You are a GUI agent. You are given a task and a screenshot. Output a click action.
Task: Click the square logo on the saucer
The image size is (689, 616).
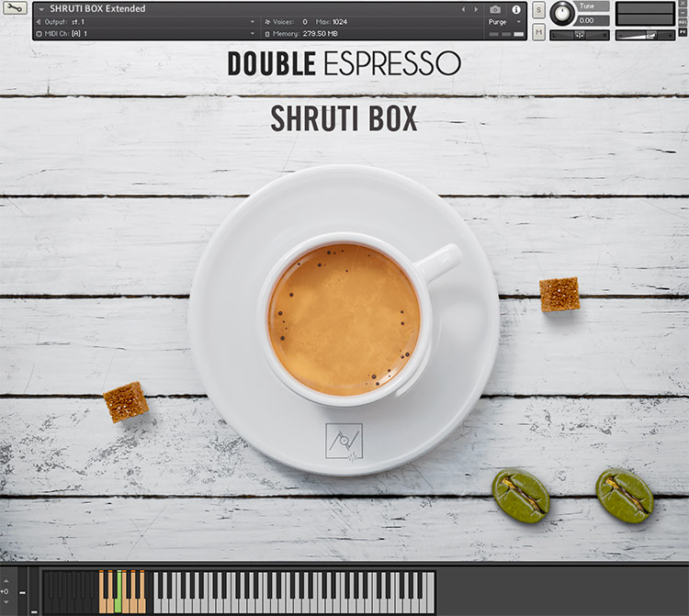coord(344,442)
